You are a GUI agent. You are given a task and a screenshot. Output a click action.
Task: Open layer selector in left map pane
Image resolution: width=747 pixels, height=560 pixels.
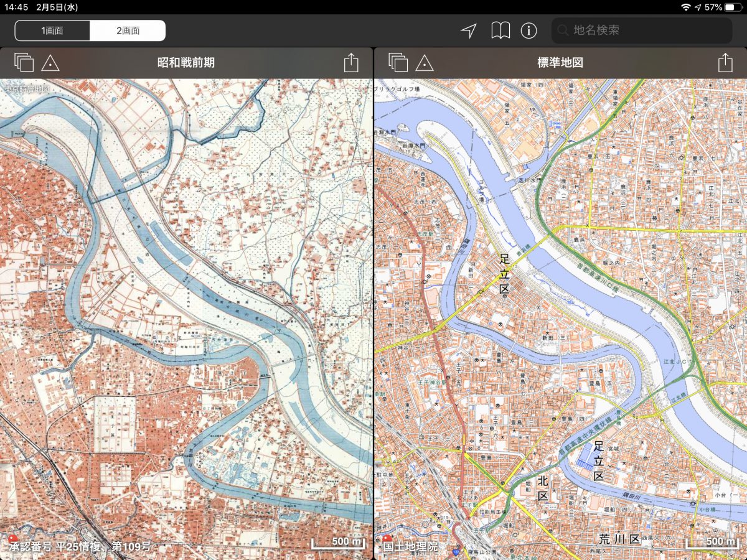click(x=24, y=62)
